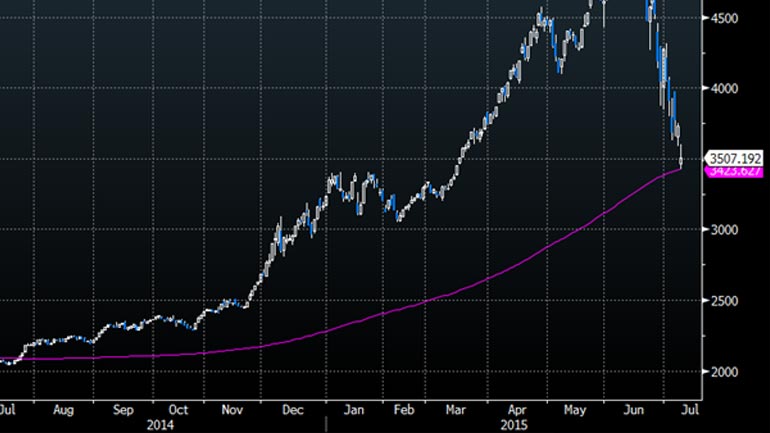Viewport: 770px width, 433px height.
Task: Select the Mar month axis label
Action: tap(458, 410)
